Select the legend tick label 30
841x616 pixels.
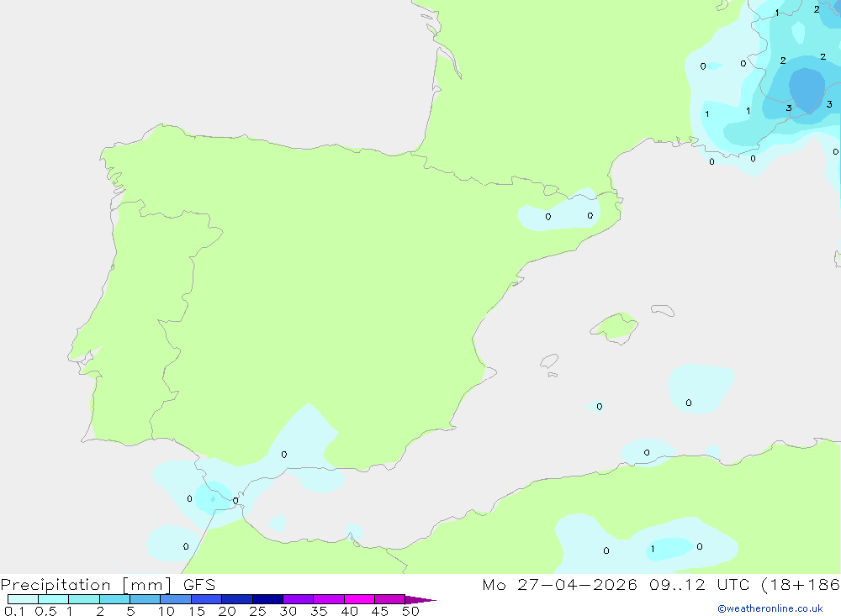[x=288, y=611]
